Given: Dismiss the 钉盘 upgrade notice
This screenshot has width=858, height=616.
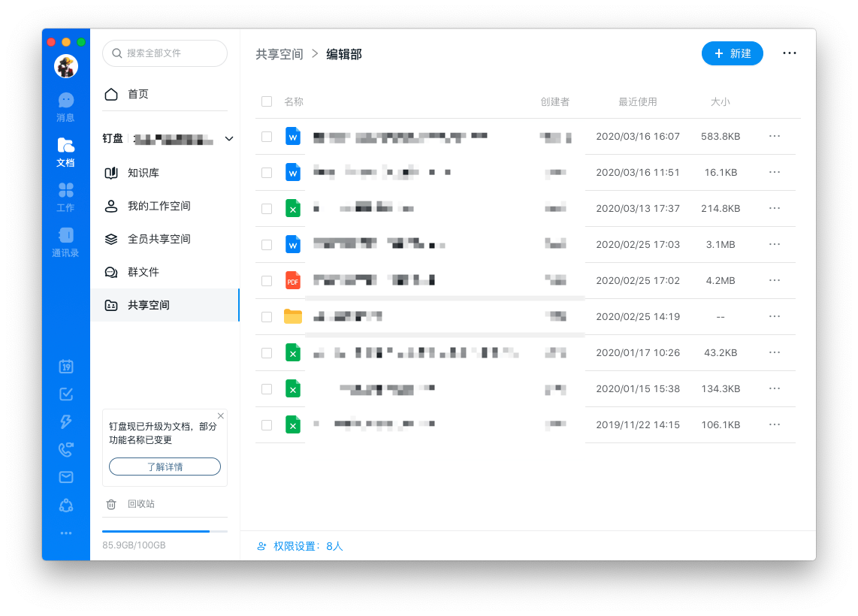Looking at the screenshot, I should click(x=221, y=415).
